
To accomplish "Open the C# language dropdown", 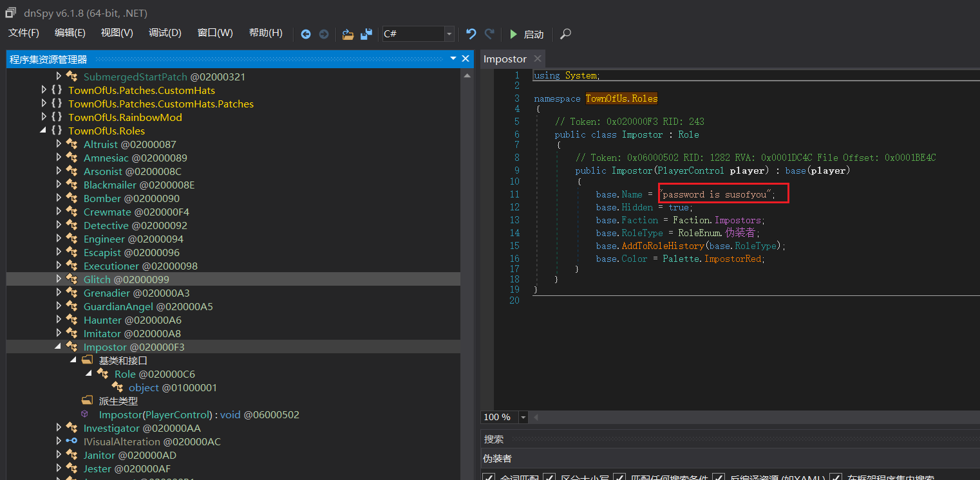I will 449,34.
